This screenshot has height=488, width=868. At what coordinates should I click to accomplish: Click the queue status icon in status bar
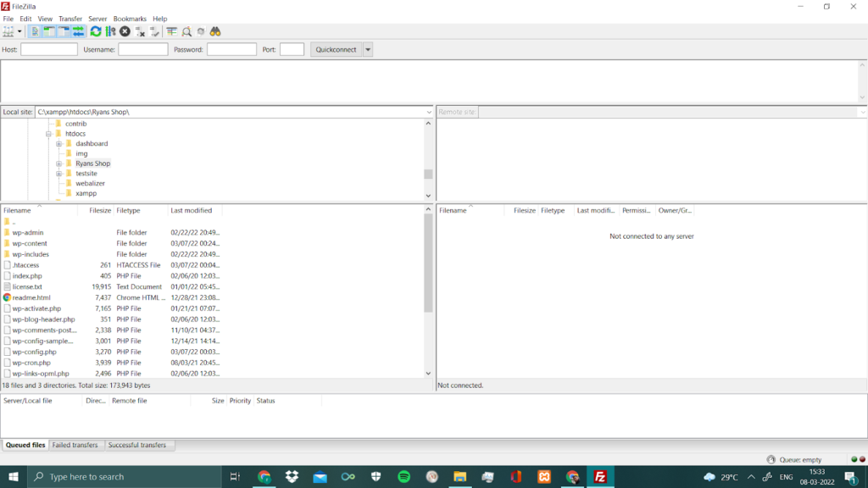[x=771, y=460]
